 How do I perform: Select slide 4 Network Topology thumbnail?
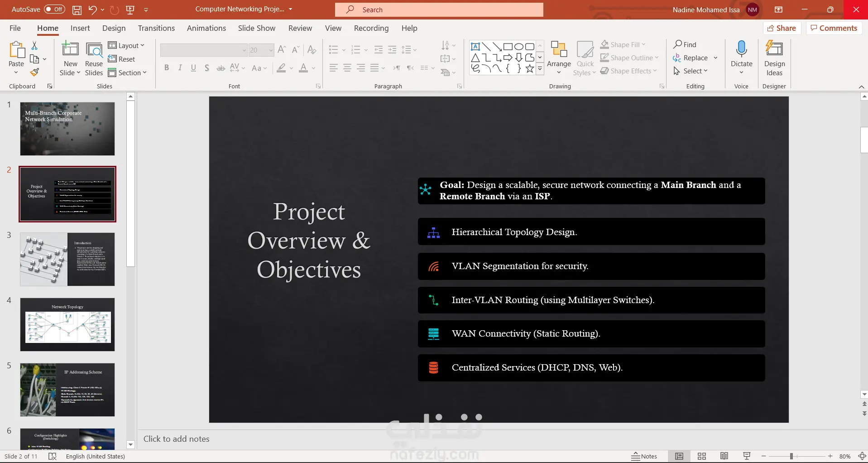click(x=67, y=324)
